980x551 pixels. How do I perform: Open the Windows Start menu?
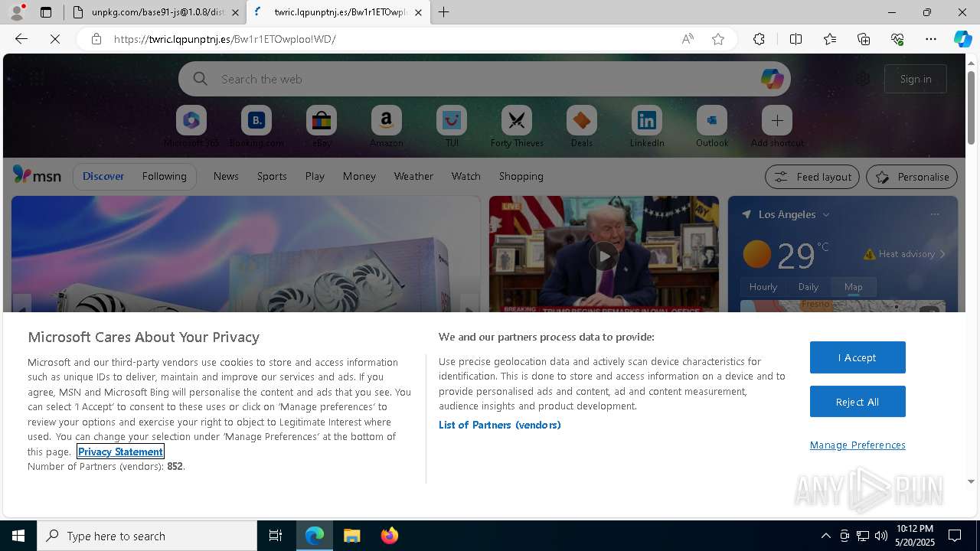18,536
